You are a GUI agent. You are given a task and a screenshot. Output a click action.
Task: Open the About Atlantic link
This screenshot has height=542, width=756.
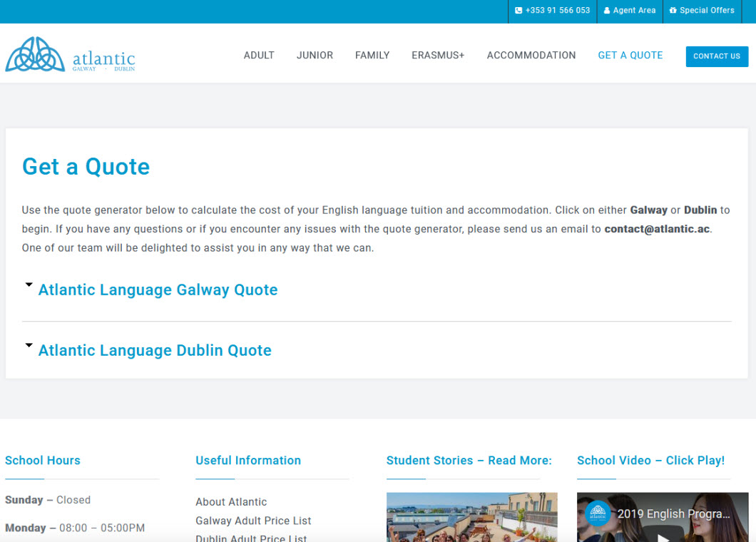pos(231,502)
